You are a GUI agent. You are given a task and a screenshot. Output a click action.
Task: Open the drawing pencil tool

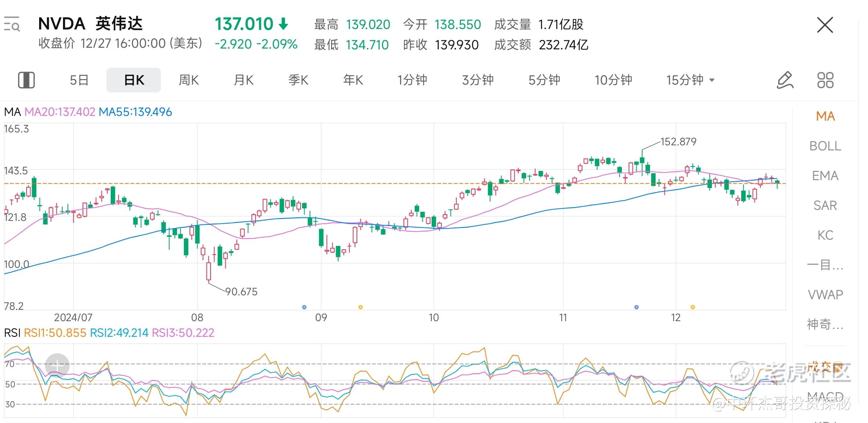[785, 80]
